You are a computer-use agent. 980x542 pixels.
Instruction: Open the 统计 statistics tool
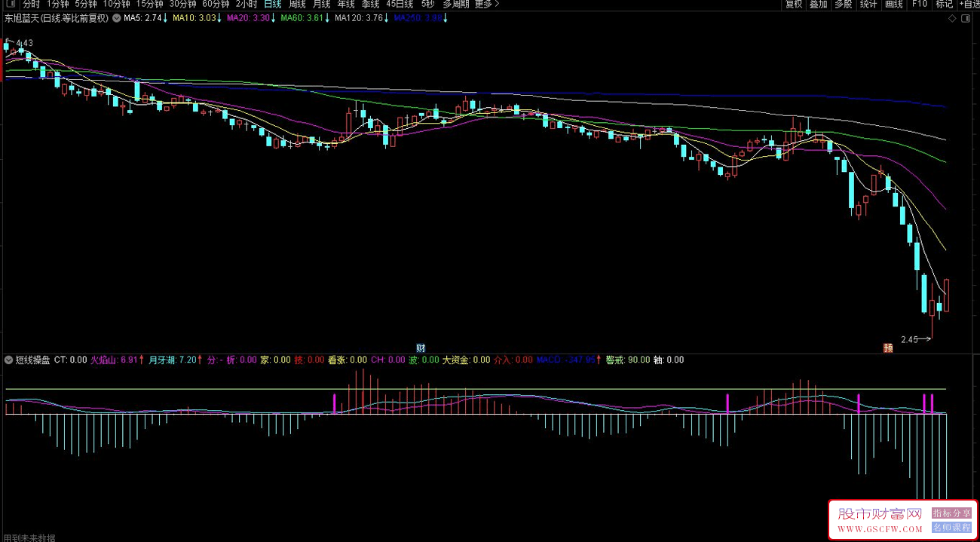point(868,4)
